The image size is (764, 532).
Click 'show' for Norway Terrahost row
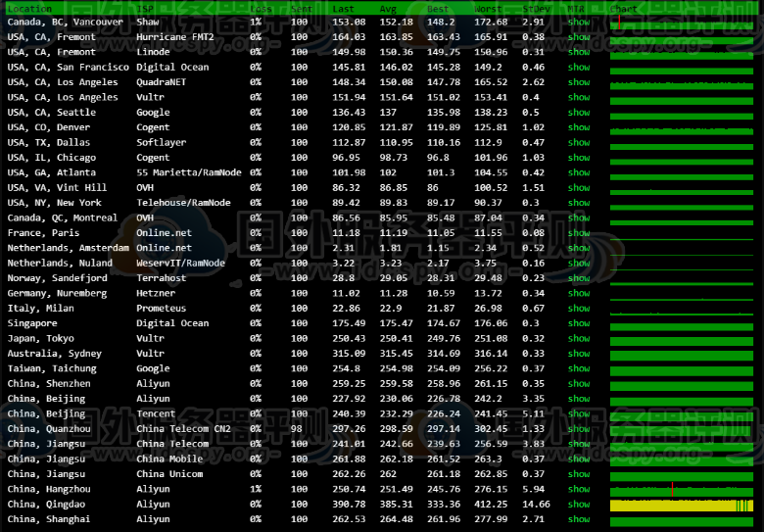pos(578,278)
